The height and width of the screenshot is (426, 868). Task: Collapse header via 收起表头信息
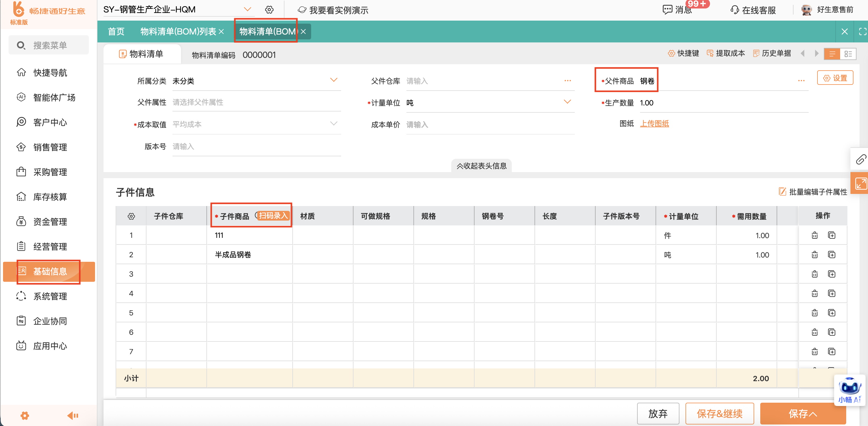[x=481, y=166]
